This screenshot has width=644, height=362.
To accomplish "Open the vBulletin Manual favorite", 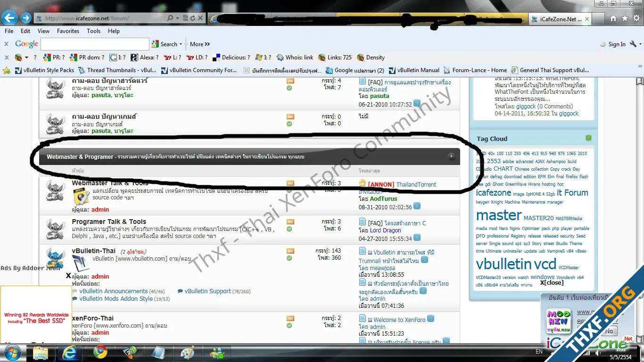I will [413, 70].
